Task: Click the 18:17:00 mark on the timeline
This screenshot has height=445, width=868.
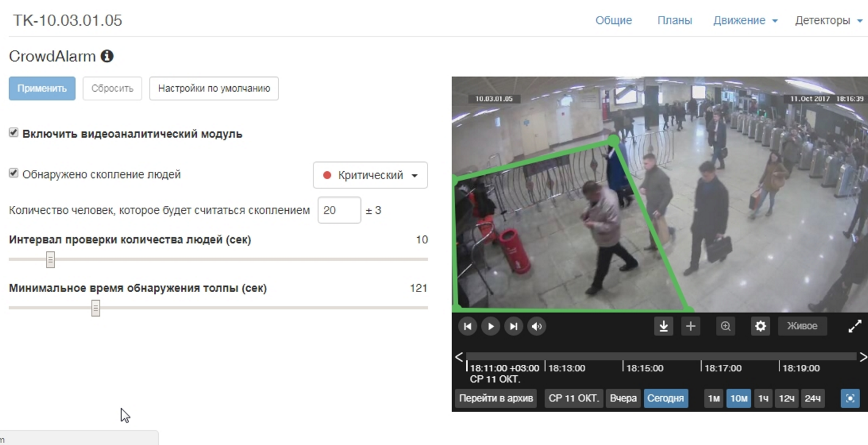Action: pos(723,368)
